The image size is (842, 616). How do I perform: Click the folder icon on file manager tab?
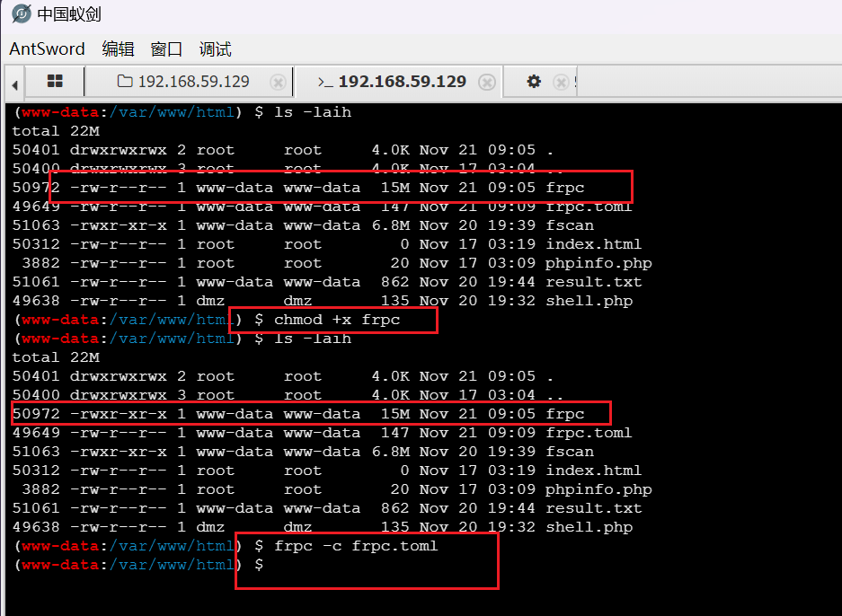[125, 82]
